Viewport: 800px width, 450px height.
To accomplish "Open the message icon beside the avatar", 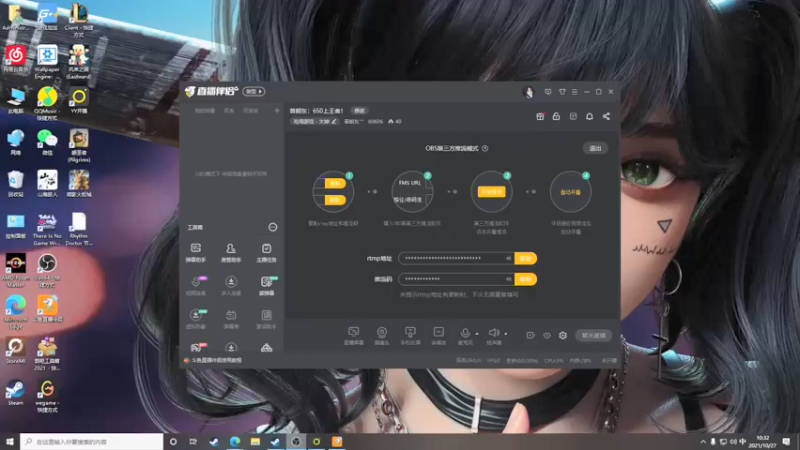I will click(x=548, y=92).
